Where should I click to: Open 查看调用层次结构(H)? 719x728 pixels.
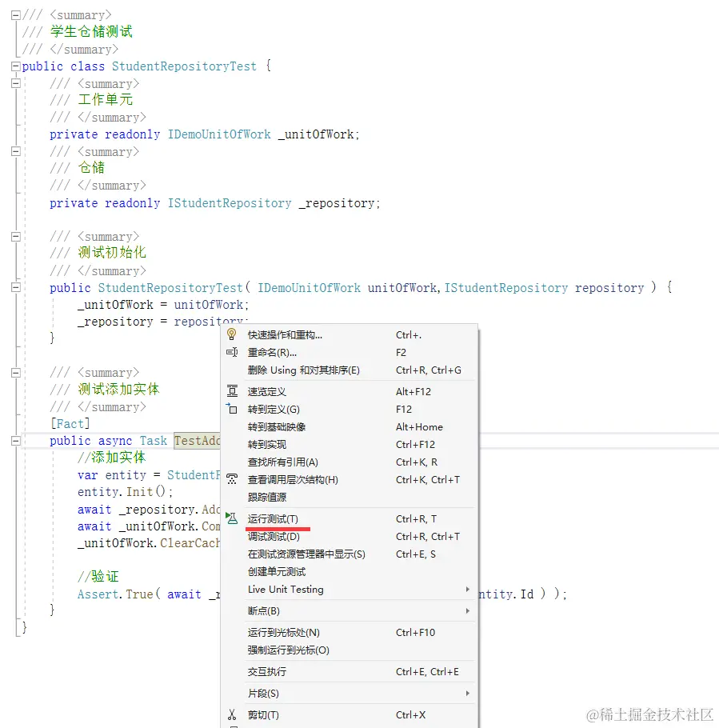click(349, 480)
